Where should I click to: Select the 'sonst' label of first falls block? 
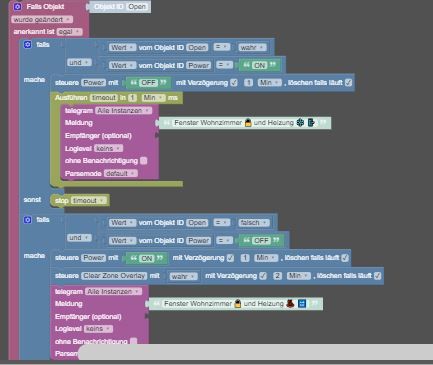pyautogui.click(x=32, y=199)
